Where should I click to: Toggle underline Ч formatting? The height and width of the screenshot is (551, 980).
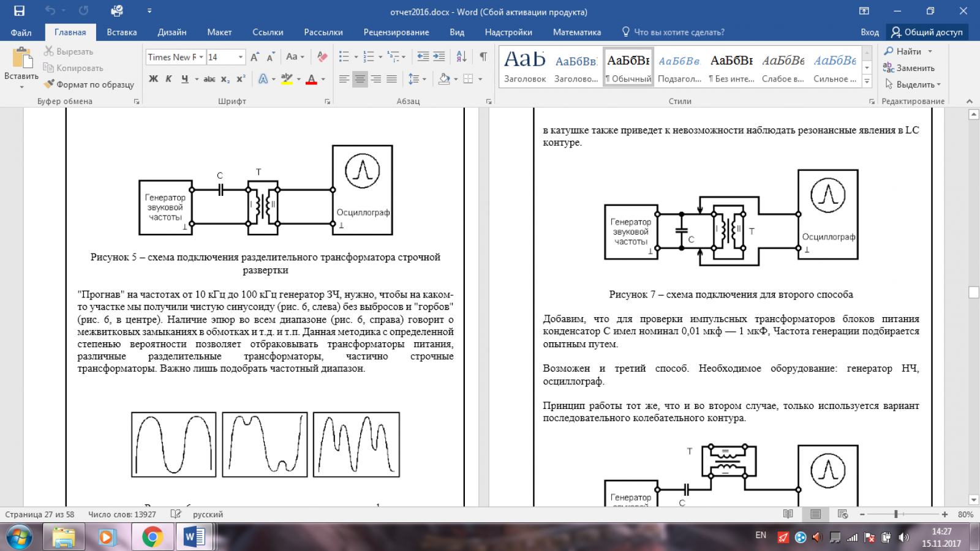click(184, 79)
